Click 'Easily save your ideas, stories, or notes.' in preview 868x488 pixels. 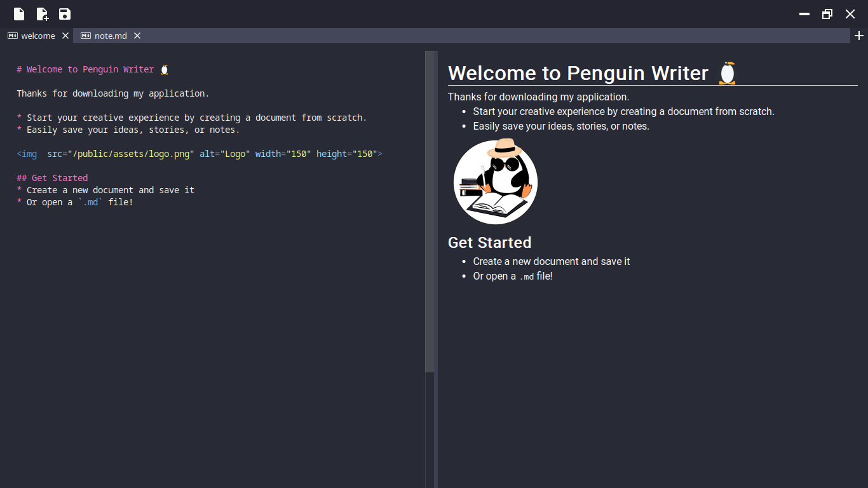click(561, 126)
